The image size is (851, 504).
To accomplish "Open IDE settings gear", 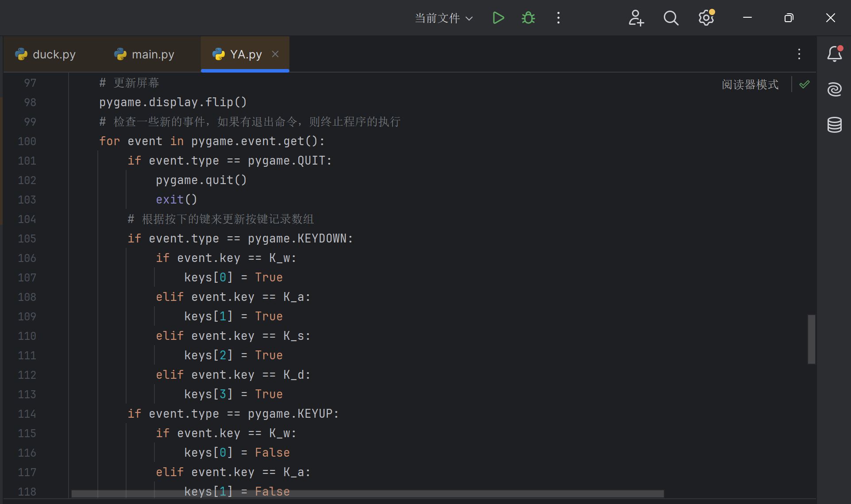I will (706, 18).
